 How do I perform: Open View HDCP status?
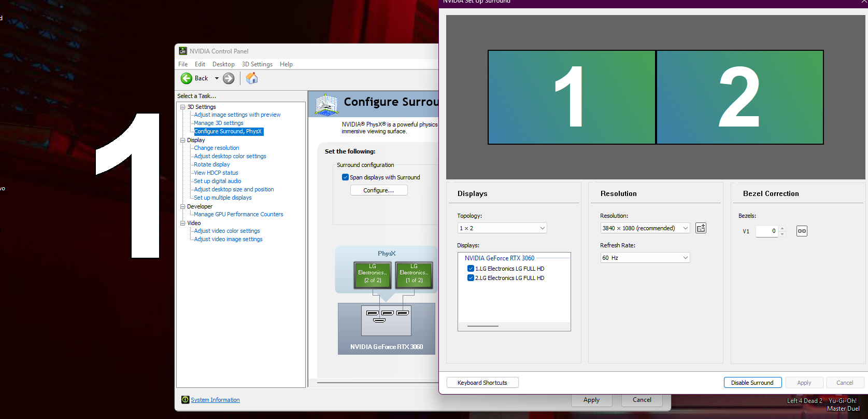click(x=216, y=173)
